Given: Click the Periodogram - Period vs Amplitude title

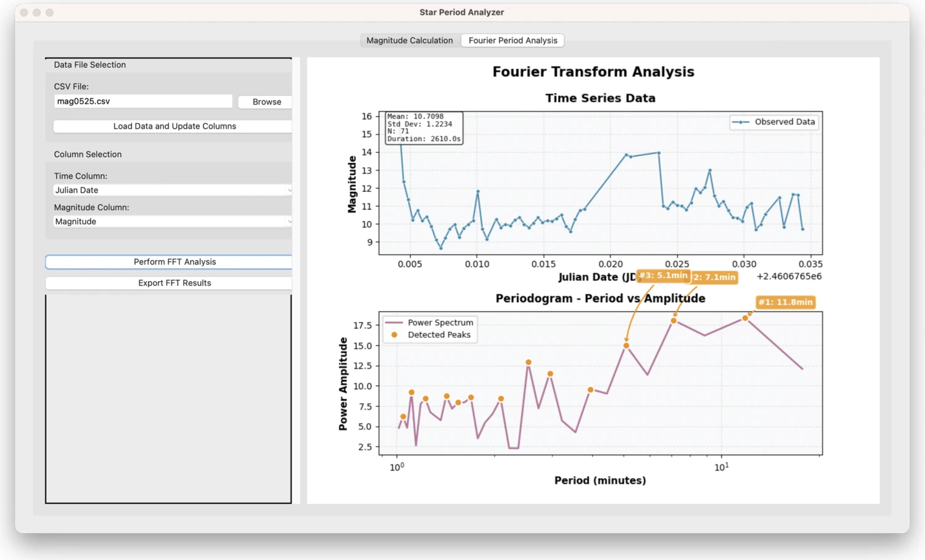Looking at the screenshot, I should 600,299.
